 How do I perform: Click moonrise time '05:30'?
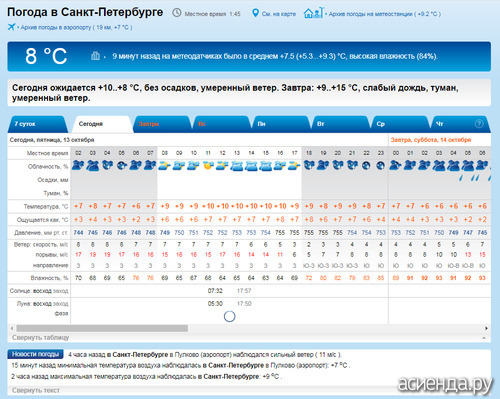(x=215, y=303)
